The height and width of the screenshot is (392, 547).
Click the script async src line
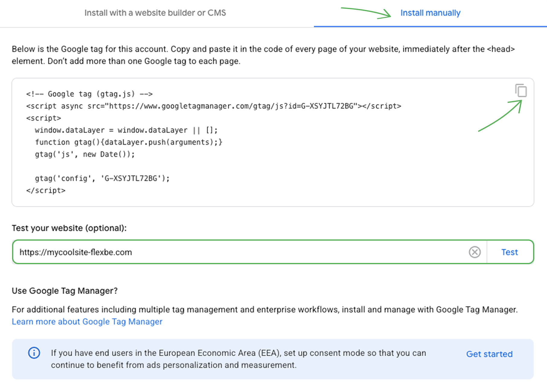tap(213, 106)
